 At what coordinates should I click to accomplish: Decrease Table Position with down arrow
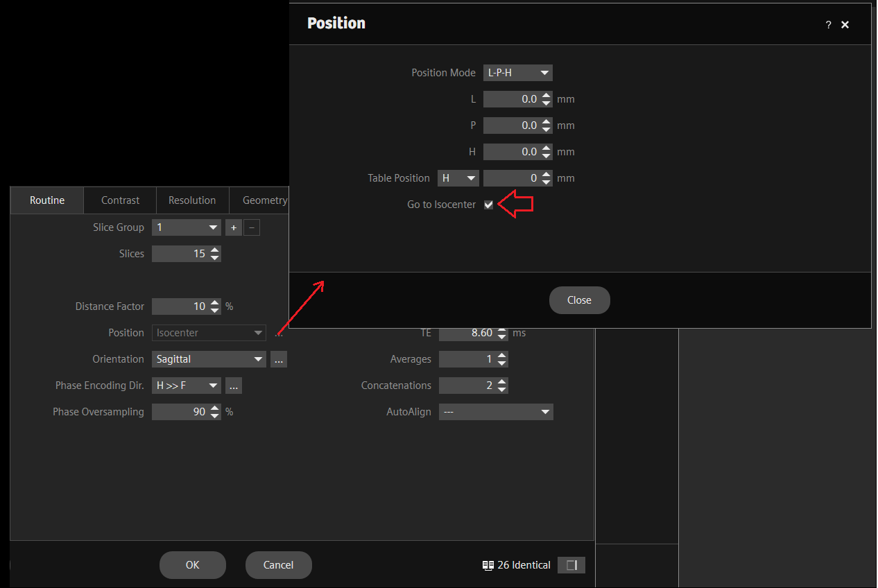[546, 182]
